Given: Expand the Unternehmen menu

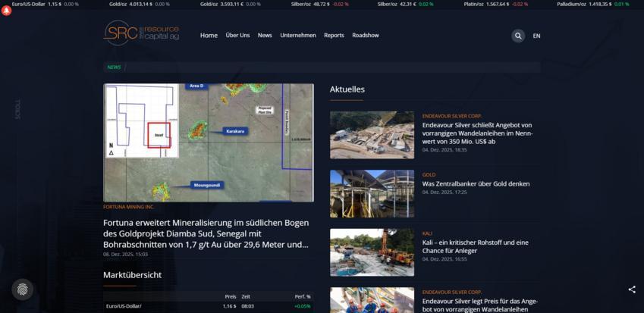Looking at the screenshot, I should (x=298, y=36).
